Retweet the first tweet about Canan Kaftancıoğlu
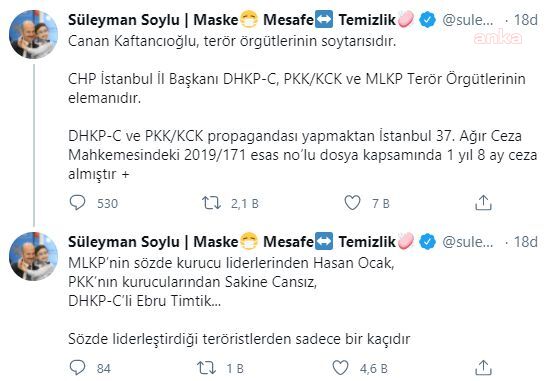Image resolution: width=551 pixels, height=381 pixels. [x=211, y=203]
